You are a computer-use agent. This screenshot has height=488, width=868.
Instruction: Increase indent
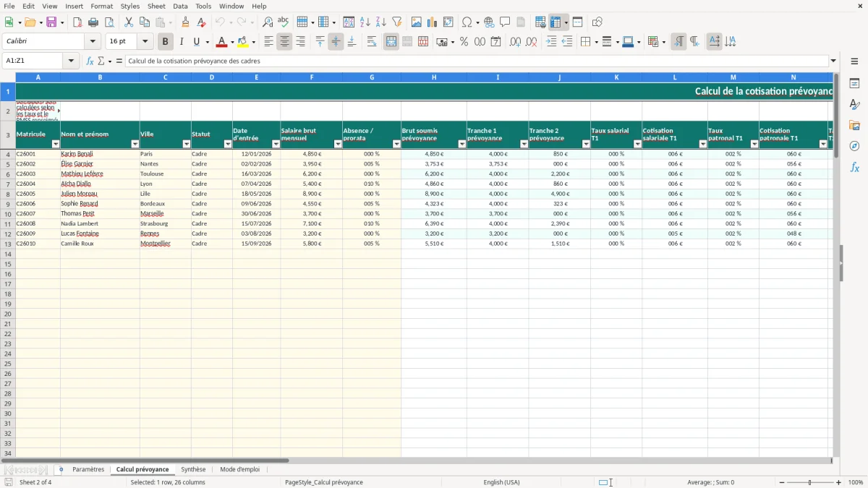551,42
